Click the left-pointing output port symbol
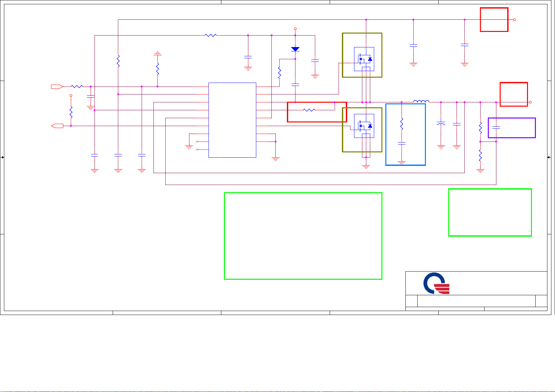Image resolution: width=555 pixels, height=392 pixels. point(57,126)
